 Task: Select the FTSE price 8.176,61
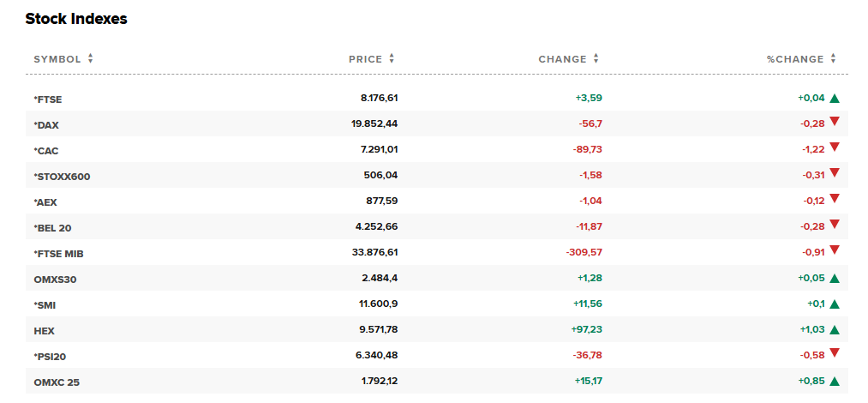coord(380,99)
